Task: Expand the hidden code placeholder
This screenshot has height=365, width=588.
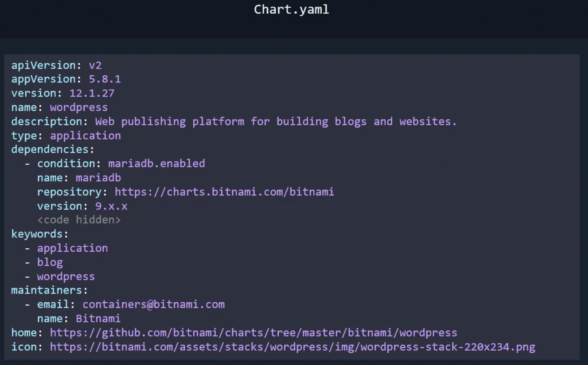Action: point(79,220)
